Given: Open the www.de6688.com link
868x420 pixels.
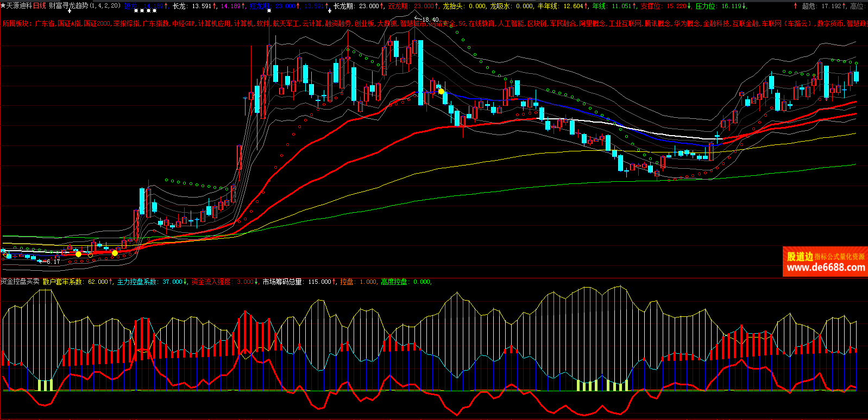Looking at the screenshot, I should [826, 268].
